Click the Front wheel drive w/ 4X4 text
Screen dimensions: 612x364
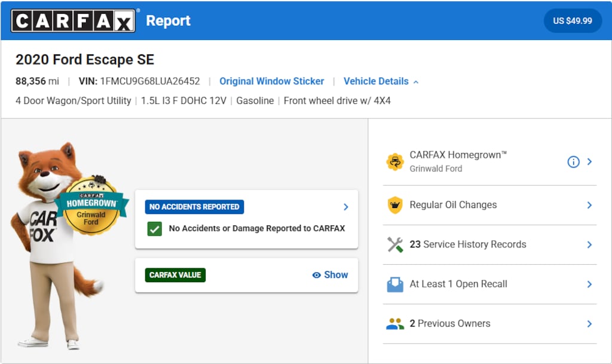click(337, 100)
